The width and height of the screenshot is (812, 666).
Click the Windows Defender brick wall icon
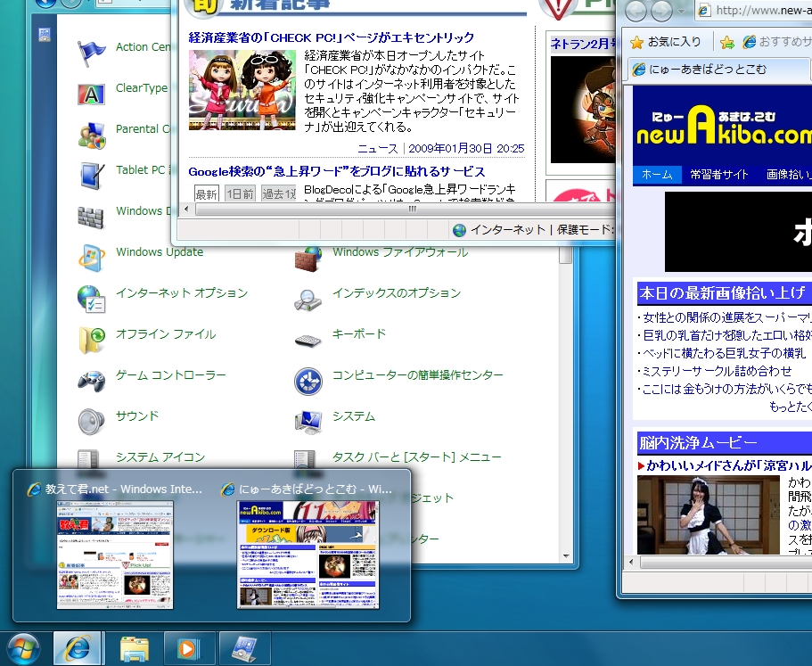pos(91,217)
